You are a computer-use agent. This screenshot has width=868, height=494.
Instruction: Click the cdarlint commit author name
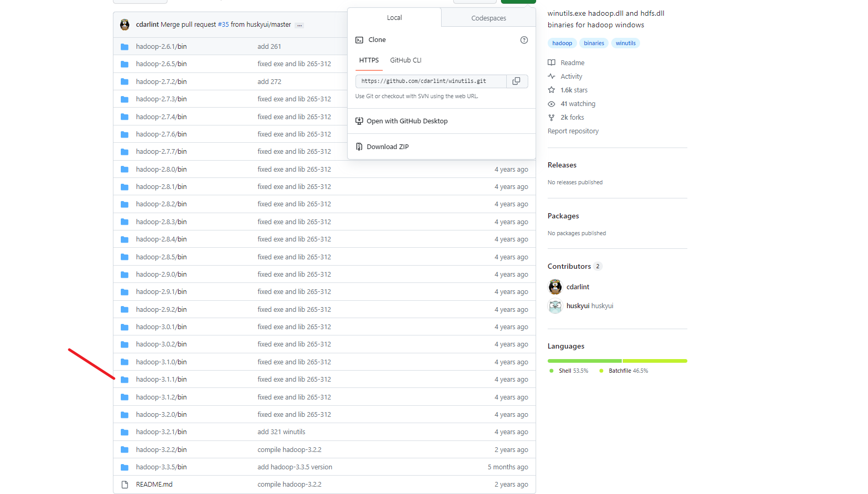(x=147, y=25)
